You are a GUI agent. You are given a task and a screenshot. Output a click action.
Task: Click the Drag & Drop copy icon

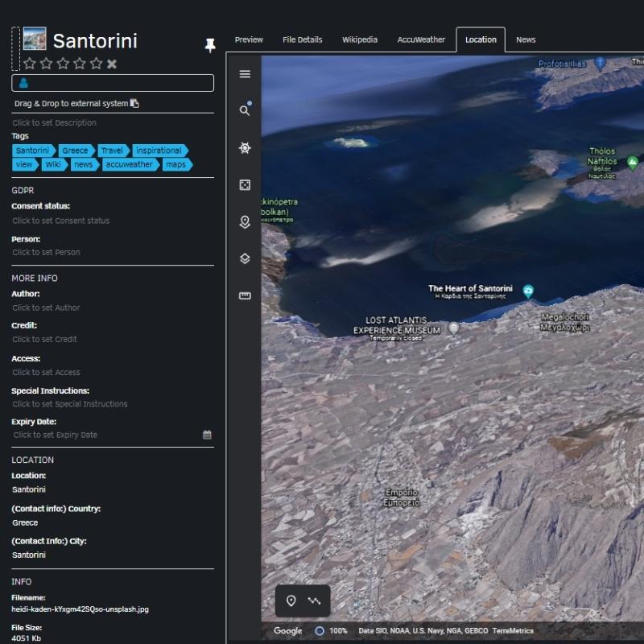(x=134, y=103)
